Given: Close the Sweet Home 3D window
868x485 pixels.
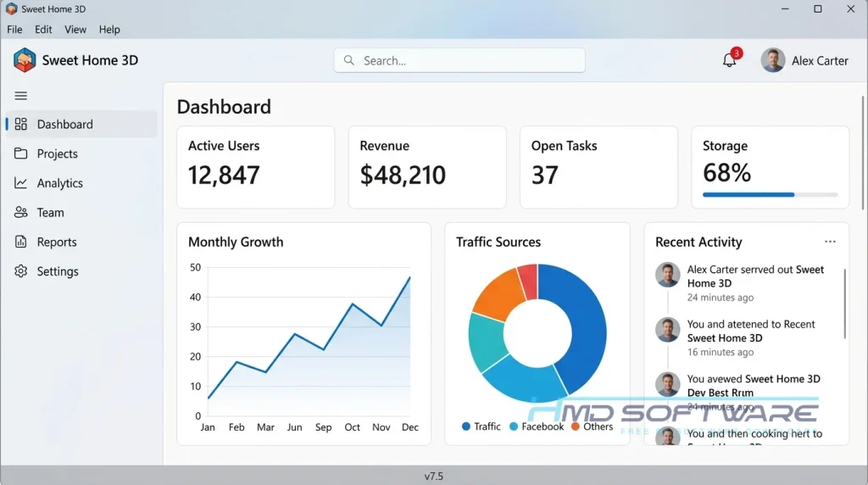Looking at the screenshot, I should click(851, 8).
